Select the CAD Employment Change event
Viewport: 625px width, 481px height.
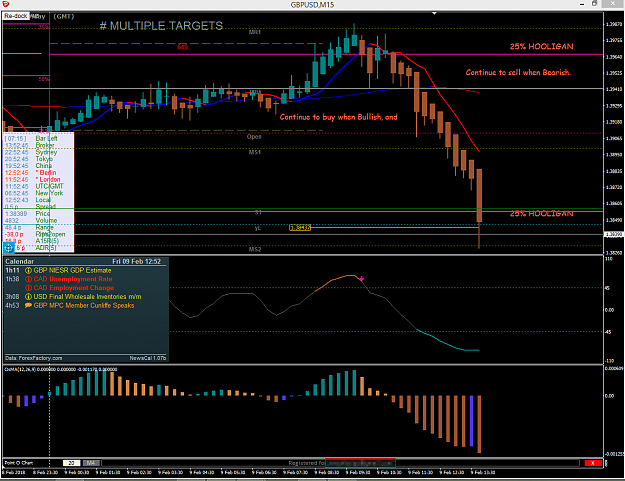74,288
